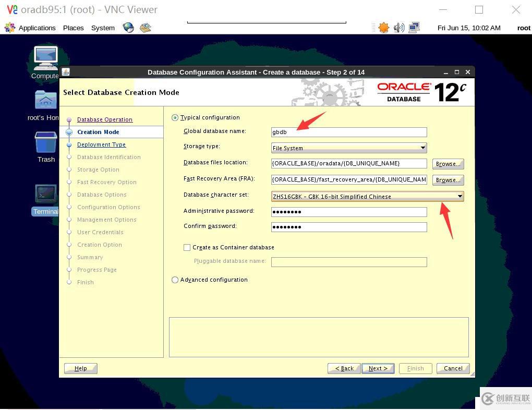Click the Database files location field
Screen dimensions: 532x410
tap(349, 163)
